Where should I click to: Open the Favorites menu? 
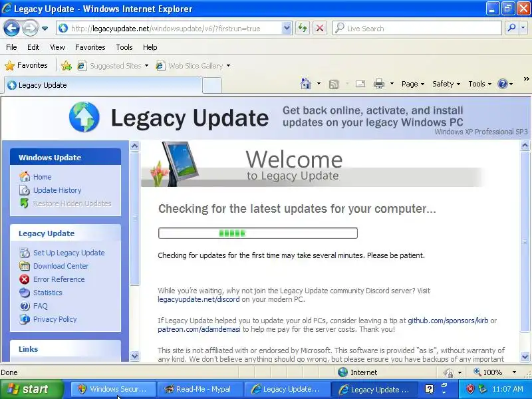(90, 47)
